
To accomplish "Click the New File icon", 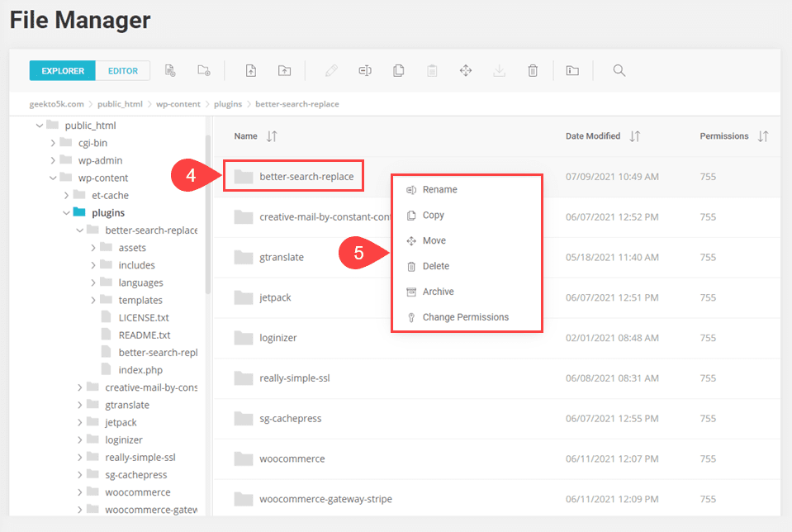I will click(x=170, y=70).
